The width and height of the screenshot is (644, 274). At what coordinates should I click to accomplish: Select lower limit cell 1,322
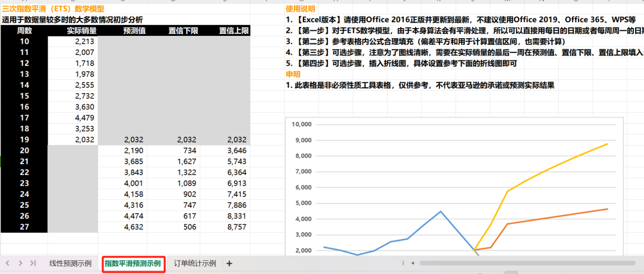[x=174, y=173]
